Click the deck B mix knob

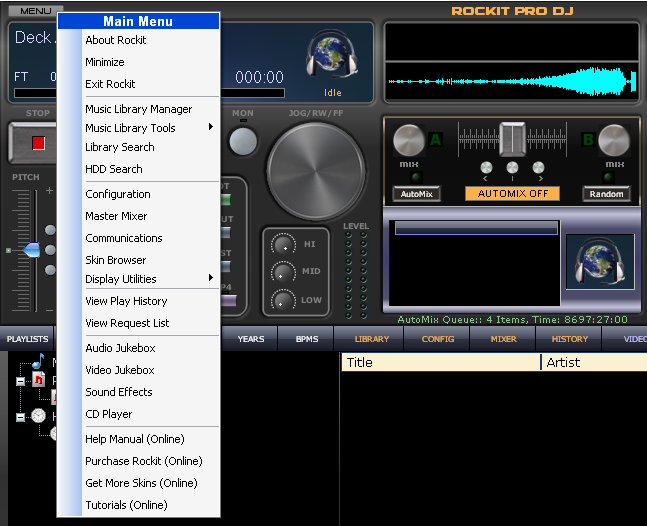pyautogui.click(x=614, y=140)
